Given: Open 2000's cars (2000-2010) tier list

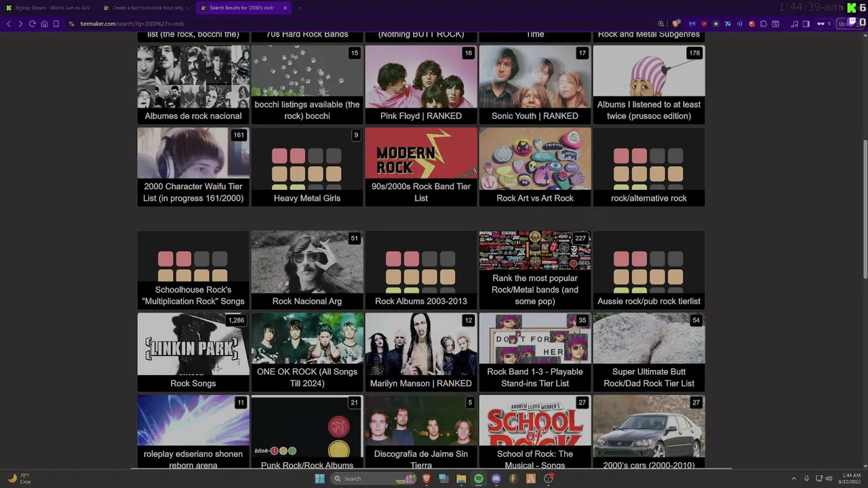Looking at the screenshot, I should [649, 432].
